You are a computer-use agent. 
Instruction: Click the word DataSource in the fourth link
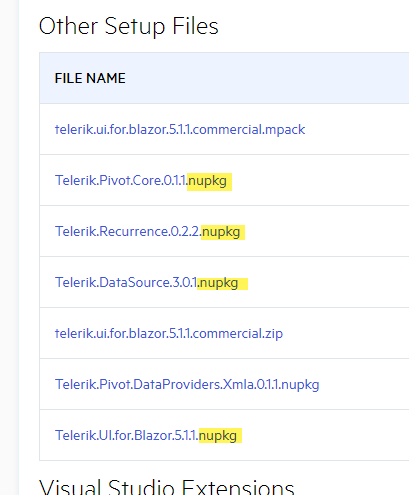[134, 283]
